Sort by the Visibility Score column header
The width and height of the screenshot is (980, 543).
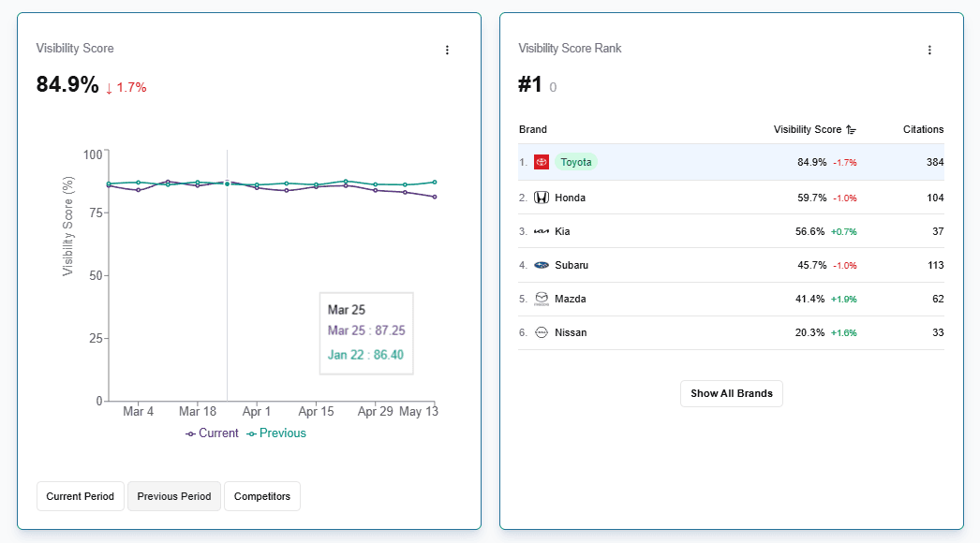pyautogui.click(x=808, y=129)
